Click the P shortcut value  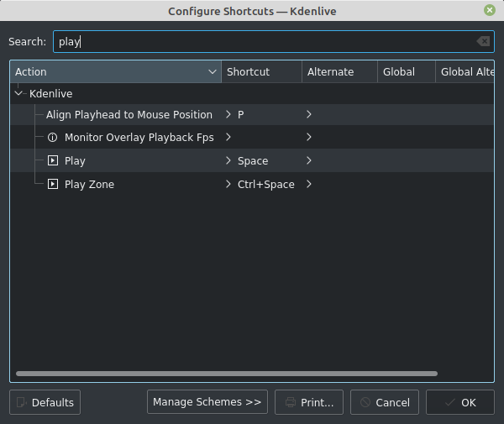point(241,115)
